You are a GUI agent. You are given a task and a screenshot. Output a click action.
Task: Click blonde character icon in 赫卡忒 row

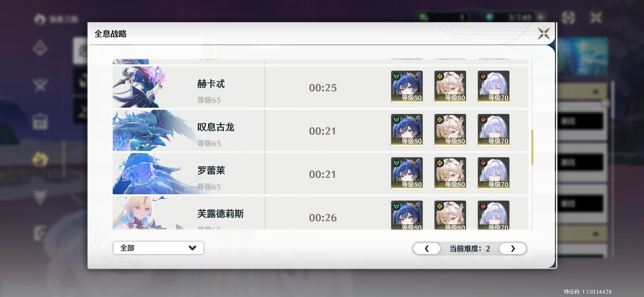point(450,87)
